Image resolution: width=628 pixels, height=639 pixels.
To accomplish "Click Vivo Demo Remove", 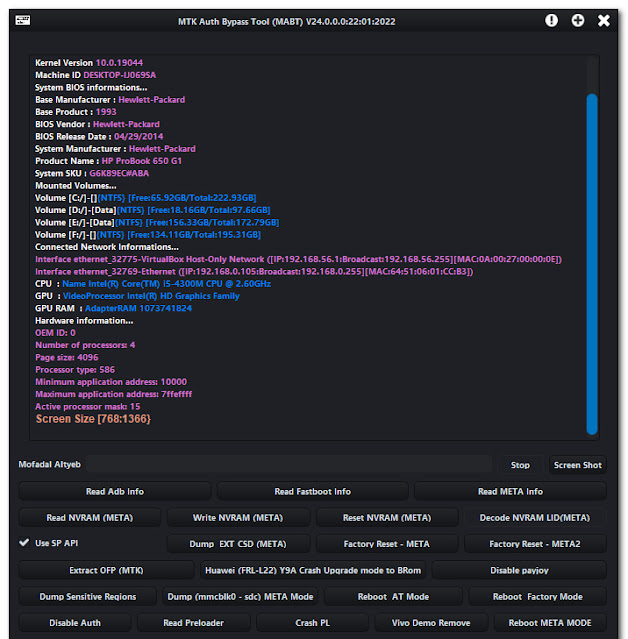I will 431,623.
